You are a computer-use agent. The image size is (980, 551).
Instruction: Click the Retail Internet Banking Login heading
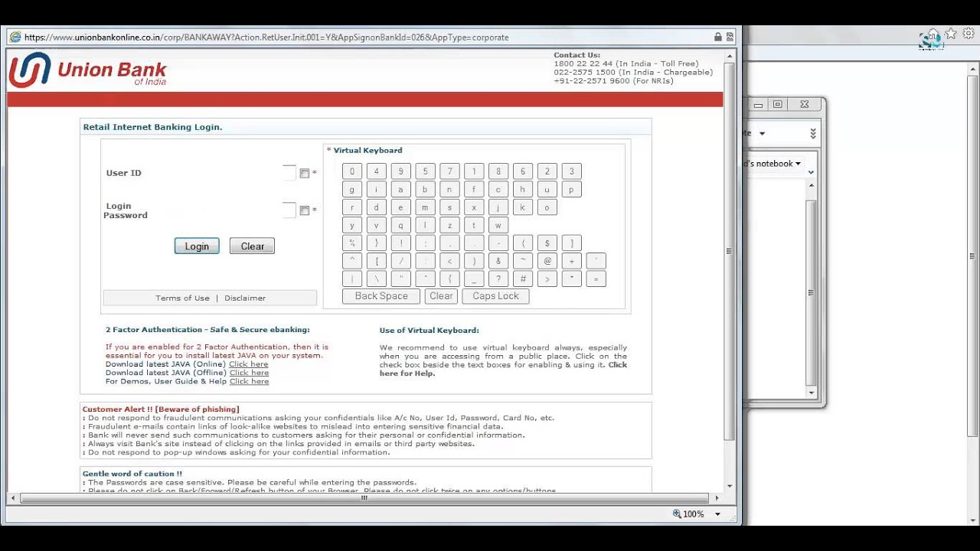pyautogui.click(x=152, y=127)
